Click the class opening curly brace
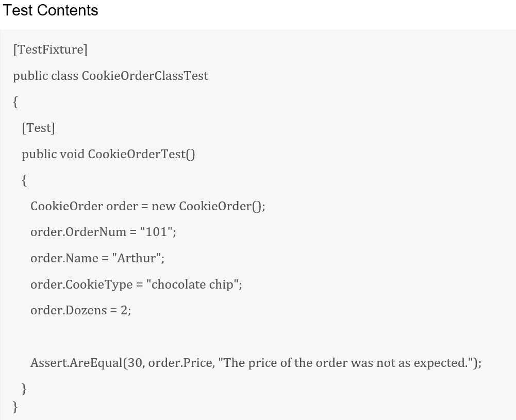 [x=15, y=102]
